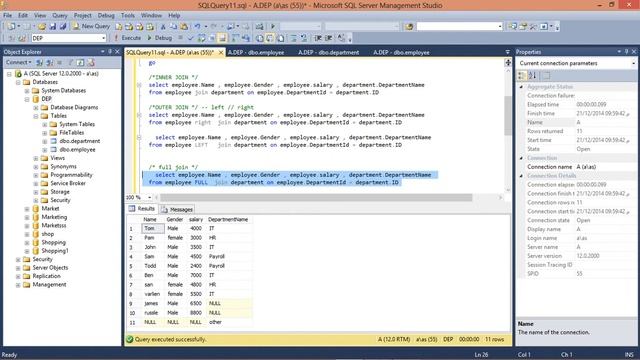Image resolution: width=640 pixels, height=360 pixels.
Task: Expand the System Databases node
Action: tap(27, 91)
